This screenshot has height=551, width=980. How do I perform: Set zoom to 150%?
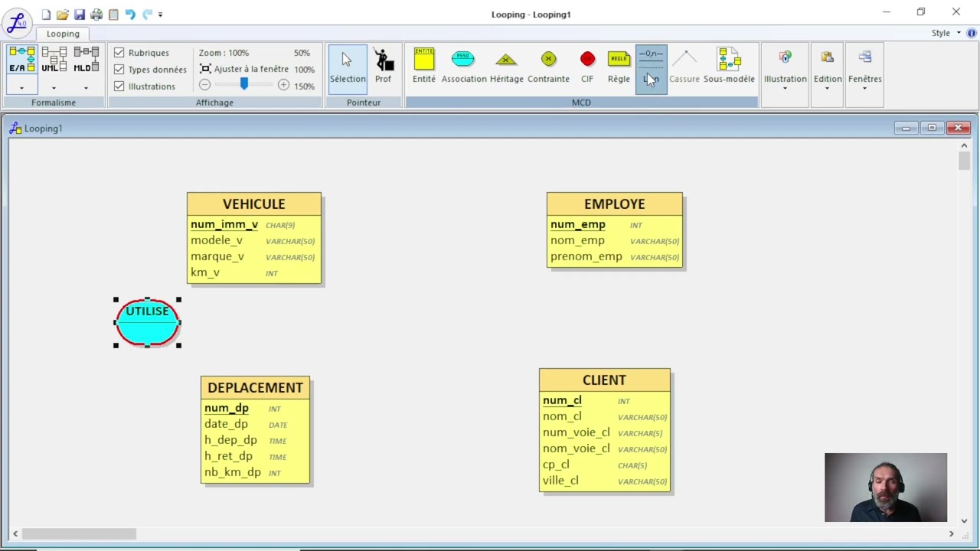(304, 86)
